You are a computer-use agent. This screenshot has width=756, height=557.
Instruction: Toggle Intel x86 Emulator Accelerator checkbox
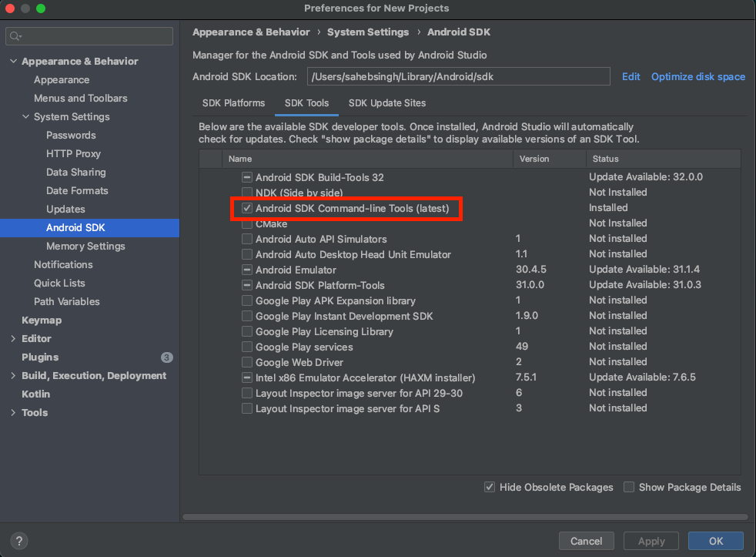pyautogui.click(x=247, y=377)
